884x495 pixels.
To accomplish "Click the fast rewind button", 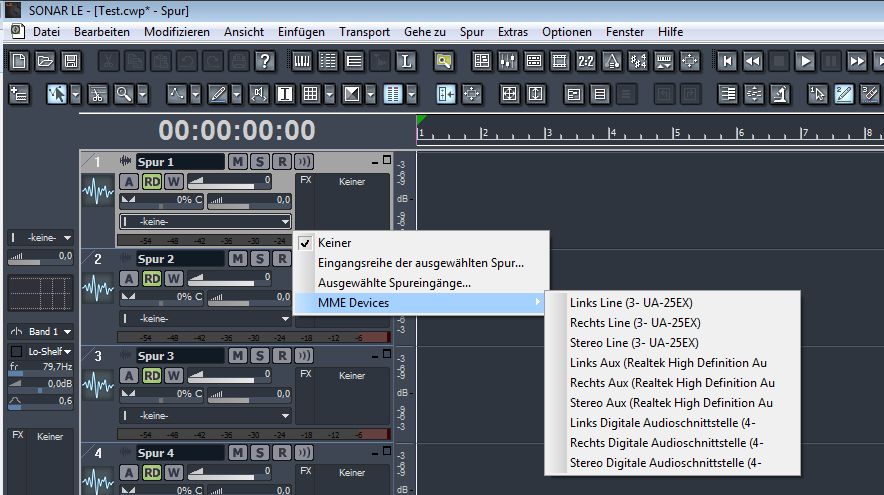I will 753,61.
